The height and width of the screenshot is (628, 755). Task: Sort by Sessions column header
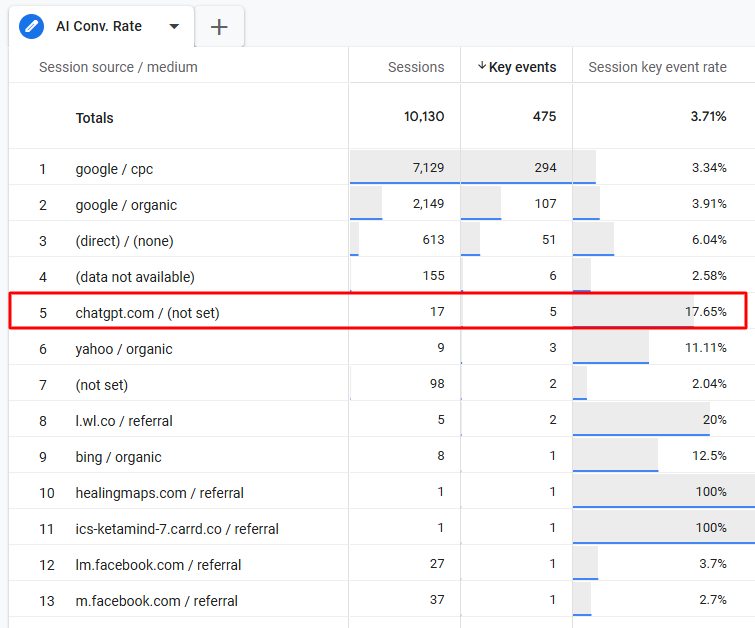click(416, 67)
